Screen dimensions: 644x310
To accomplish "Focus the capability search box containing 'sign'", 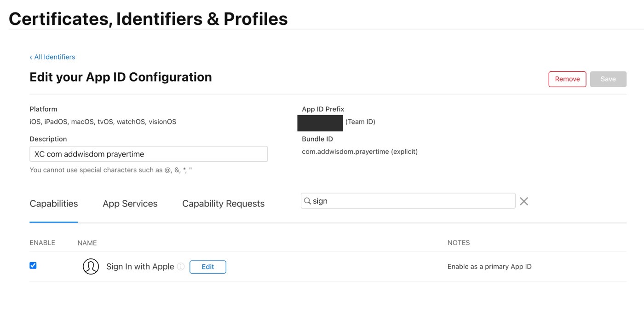I will tap(408, 201).
